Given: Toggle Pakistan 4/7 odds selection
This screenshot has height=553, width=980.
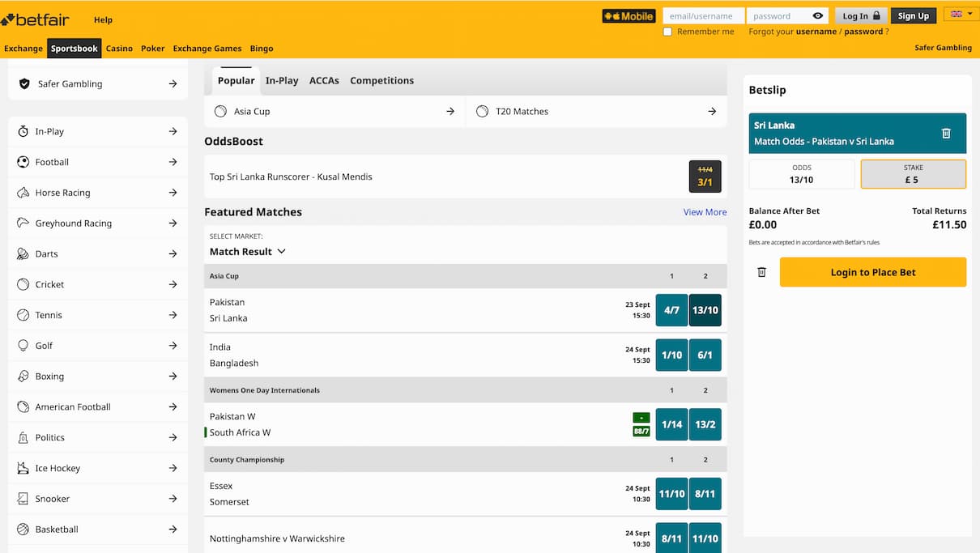Looking at the screenshot, I should coord(671,310).
